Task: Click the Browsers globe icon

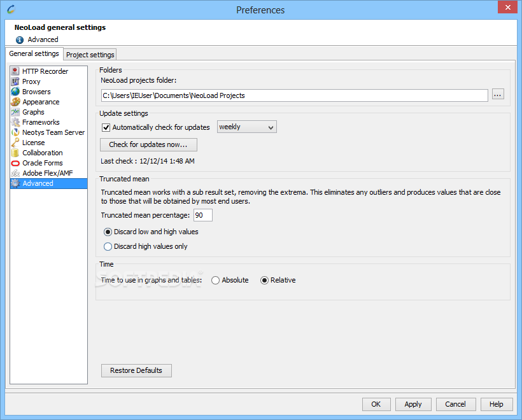Action: [x=15, y=92]
